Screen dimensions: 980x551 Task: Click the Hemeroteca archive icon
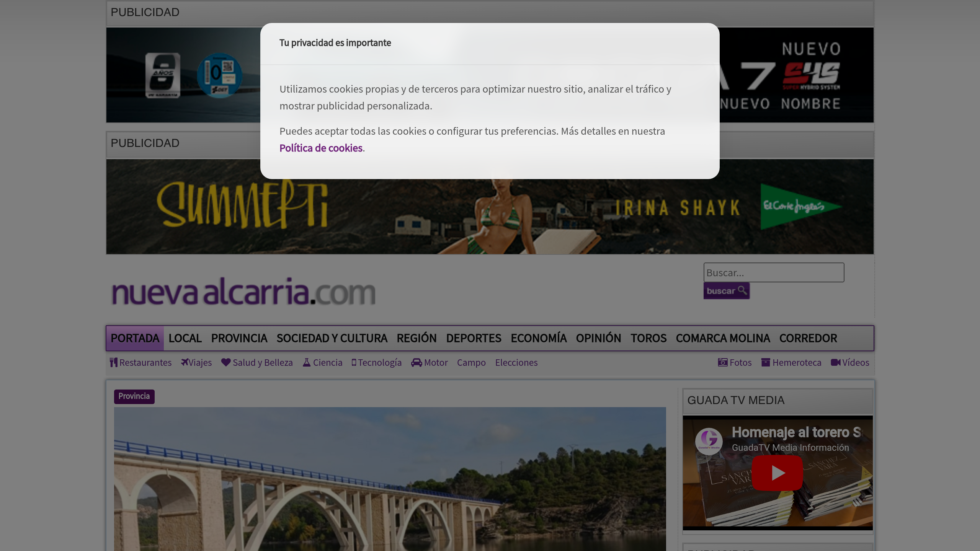tap(766, 362)
